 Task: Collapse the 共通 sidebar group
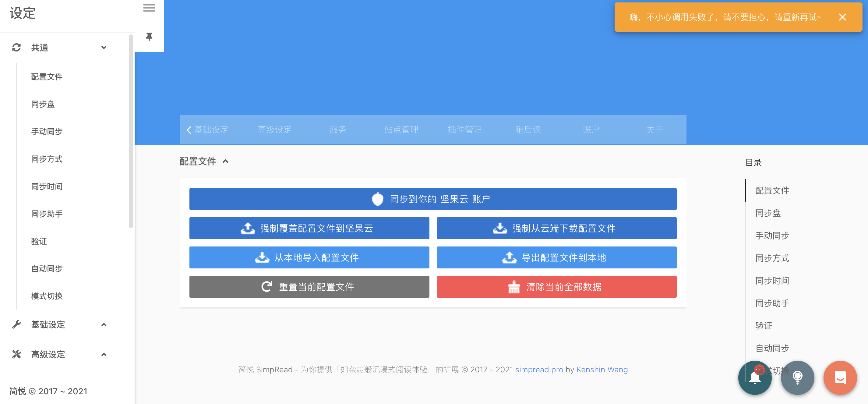click(x=104, y=48)
